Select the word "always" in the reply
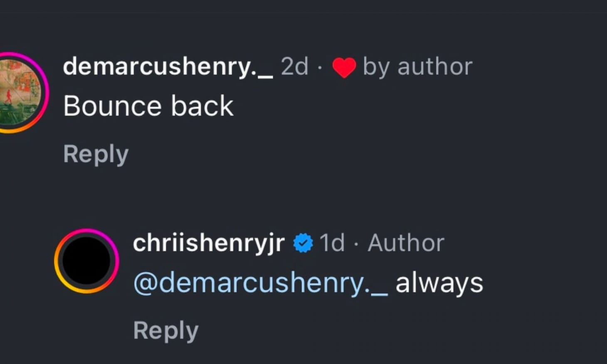This screenshot has height=364, width=607. [439, 283]
